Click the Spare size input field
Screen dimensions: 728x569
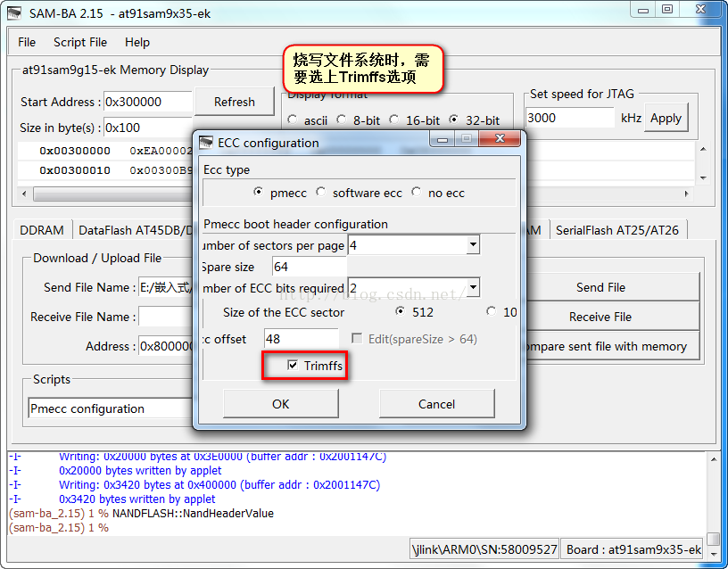310,267
